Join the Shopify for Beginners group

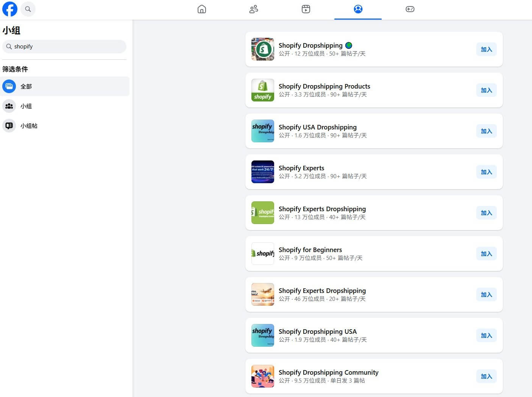[x=486, y=254]
